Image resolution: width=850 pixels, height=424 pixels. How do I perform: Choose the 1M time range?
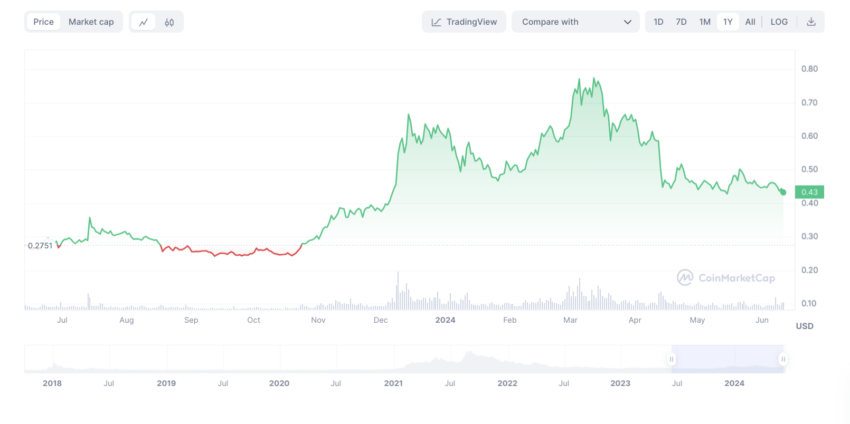(x=705, y=22)
